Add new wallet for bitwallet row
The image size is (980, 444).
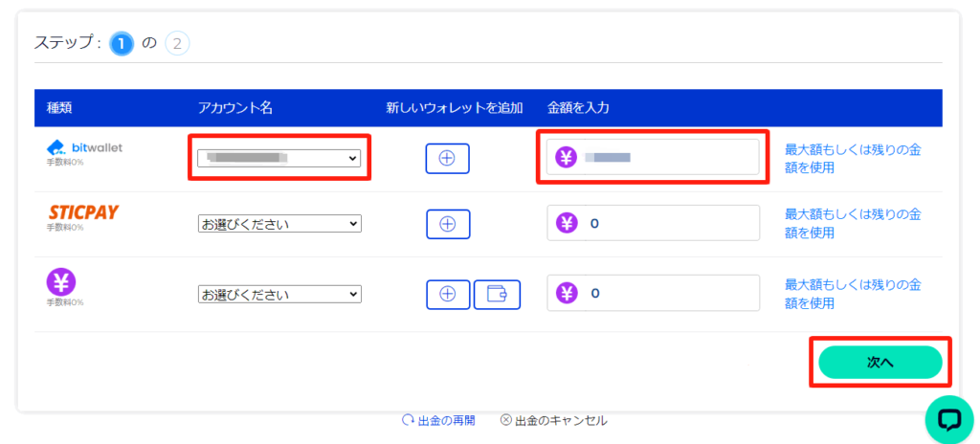click(447, 159)
